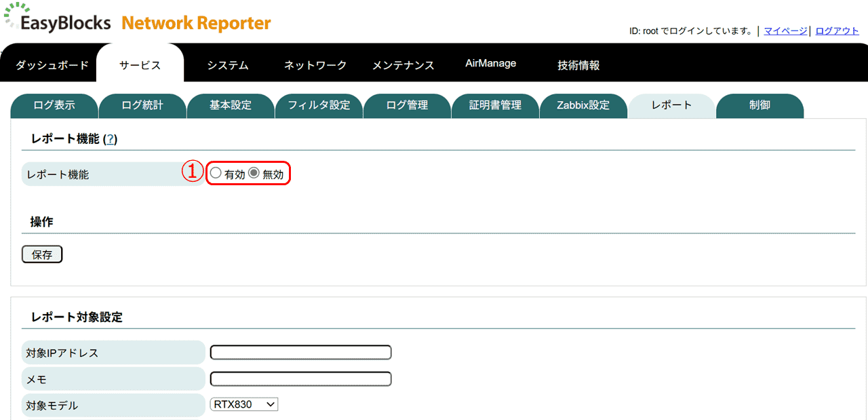Open the レポート機能 help (?) link
The width and height of the screenshot is (868, 420).
[x=110, y=139]
